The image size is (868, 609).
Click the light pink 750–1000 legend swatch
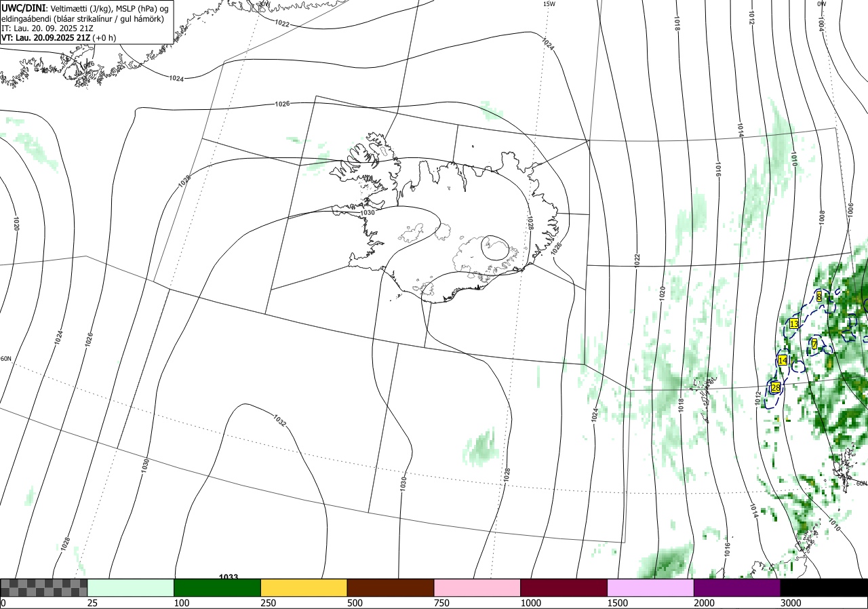[477, 587]
